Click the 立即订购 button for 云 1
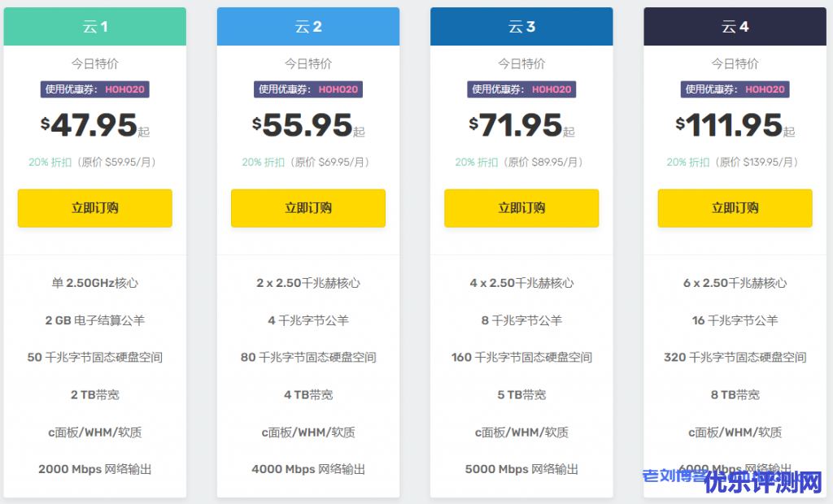This screenshot has width=833, height=504. pos(94,208)
